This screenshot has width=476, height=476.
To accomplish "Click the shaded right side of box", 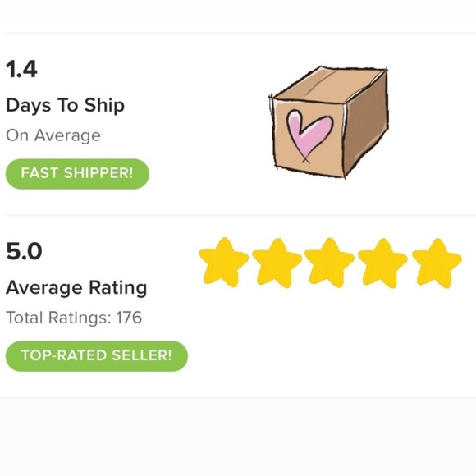I will 366,124.
